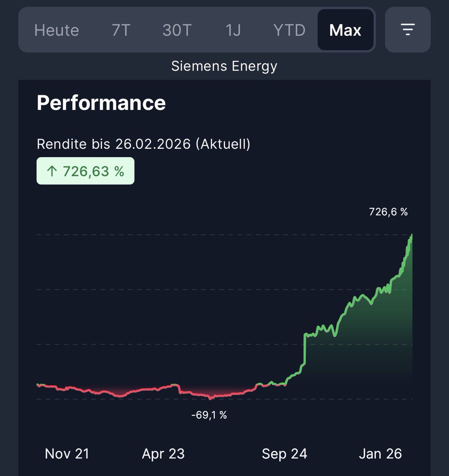Select the 30T time range tab
Viewport: 449px width, 476px height.
pos(177,30)
